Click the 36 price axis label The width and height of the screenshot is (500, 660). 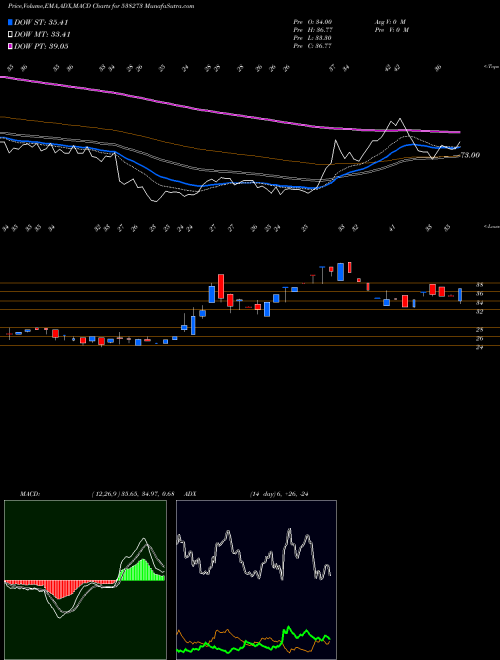479,294
